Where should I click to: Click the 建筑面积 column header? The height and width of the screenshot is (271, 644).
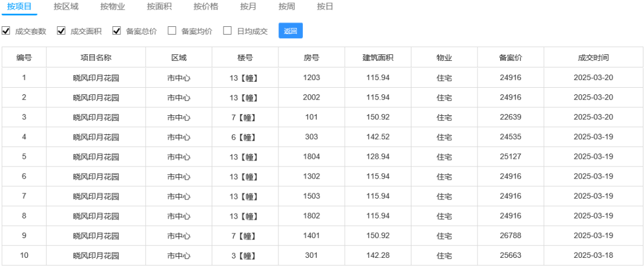point(378,57)
